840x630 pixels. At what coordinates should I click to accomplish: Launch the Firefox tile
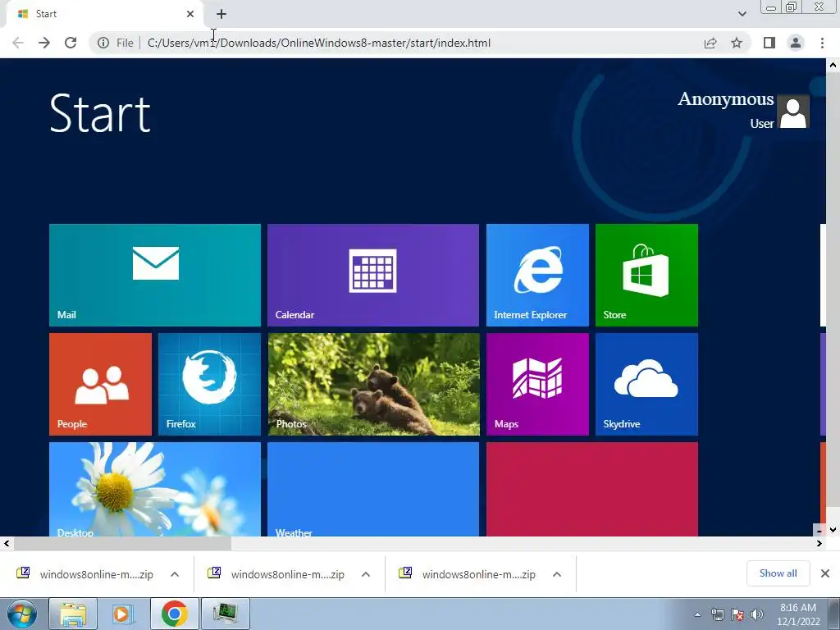click(209, 384)
